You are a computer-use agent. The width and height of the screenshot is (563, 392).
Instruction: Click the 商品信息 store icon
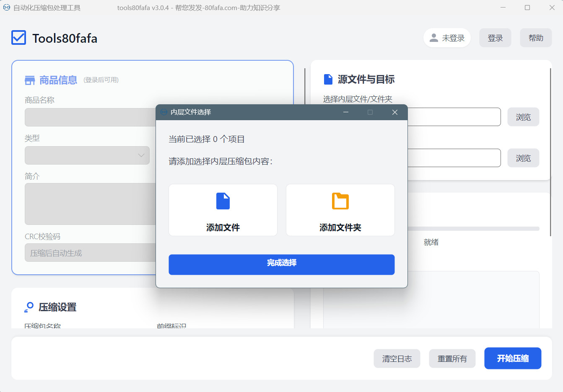tap(30, 80)
